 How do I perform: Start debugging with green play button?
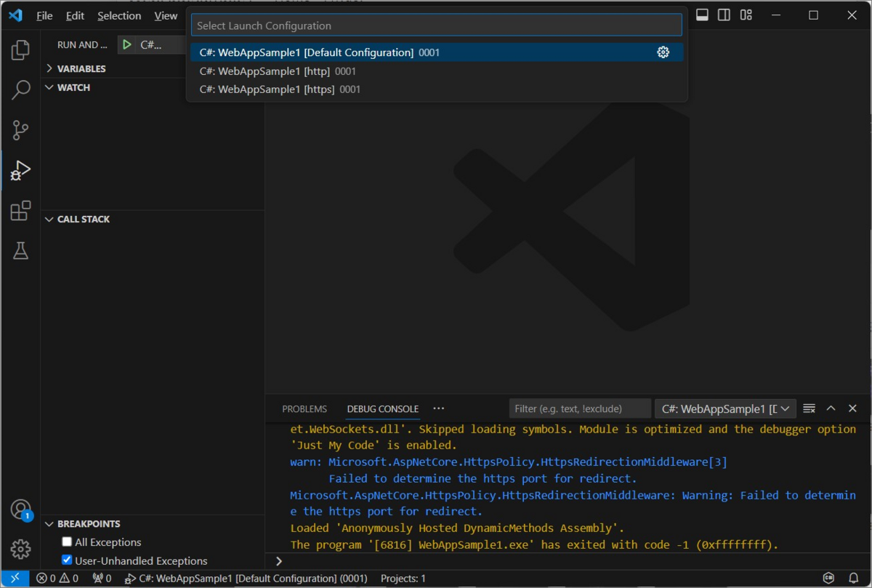[x=127, y=44]
